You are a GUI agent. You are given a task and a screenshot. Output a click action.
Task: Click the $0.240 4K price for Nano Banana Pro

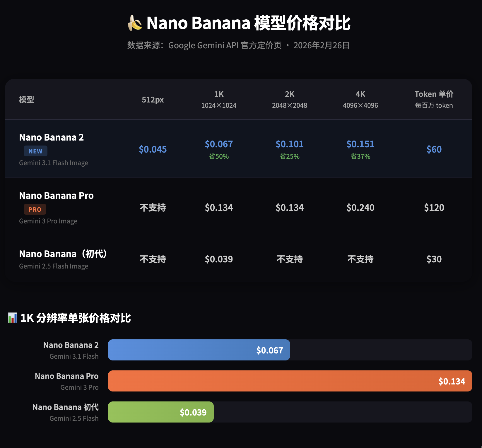pyautogui.click(x=360, y=208)
